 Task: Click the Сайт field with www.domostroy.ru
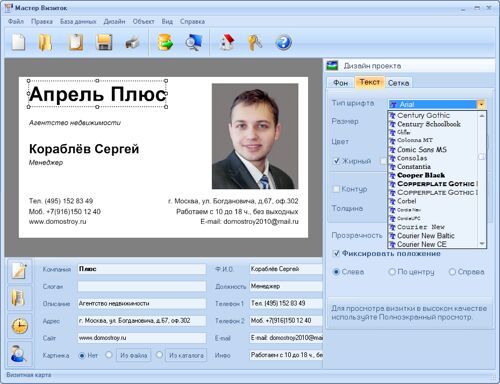pos(142,338)
